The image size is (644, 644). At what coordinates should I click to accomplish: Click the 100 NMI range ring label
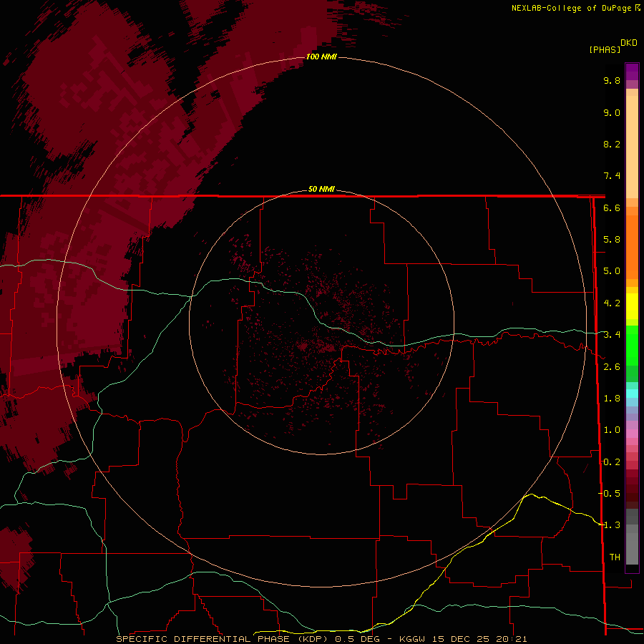click(321, 57)
